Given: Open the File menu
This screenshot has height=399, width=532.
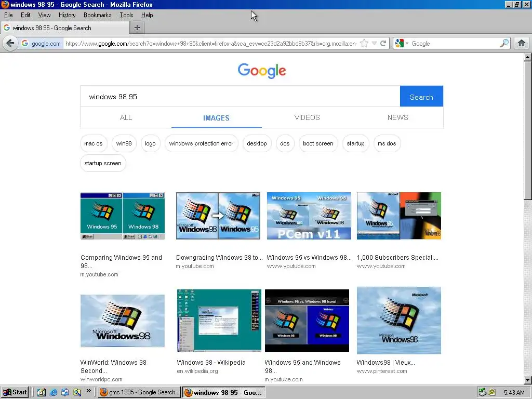Looking at the screenshot, I should tap(8, 15).
